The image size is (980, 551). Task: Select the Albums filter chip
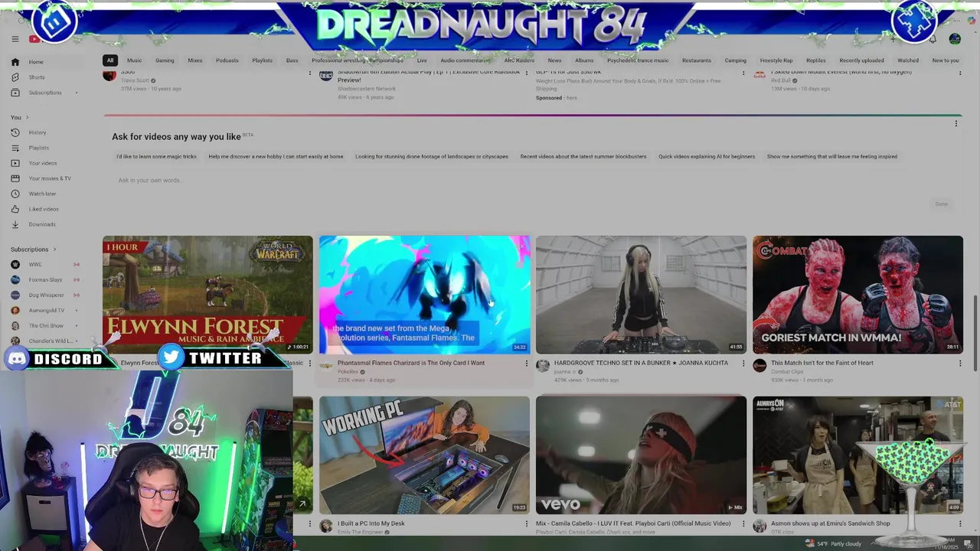[x=584, y=60]
